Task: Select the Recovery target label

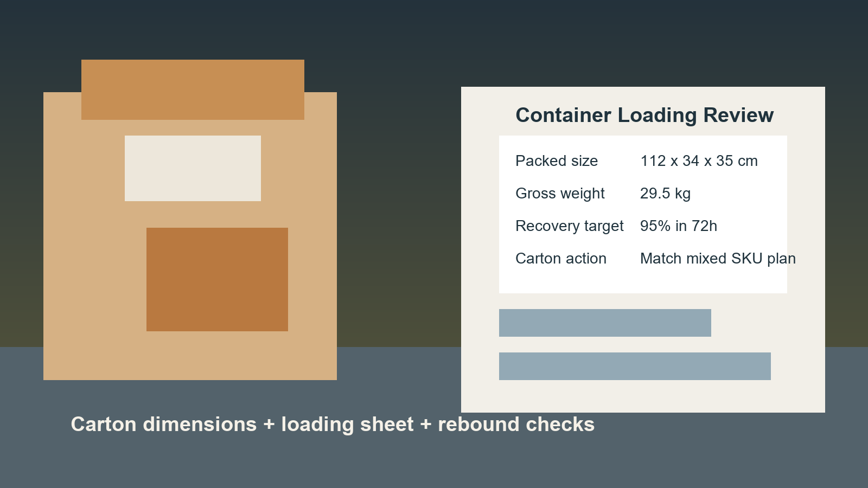Action: pyautogui.click(x=570, y=226)
